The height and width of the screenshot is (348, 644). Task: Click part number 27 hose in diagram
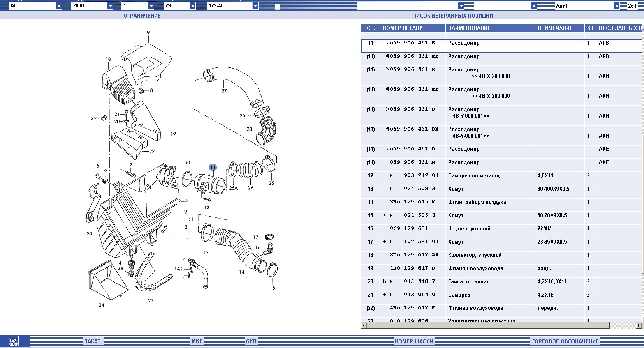(x=224, y=91)
